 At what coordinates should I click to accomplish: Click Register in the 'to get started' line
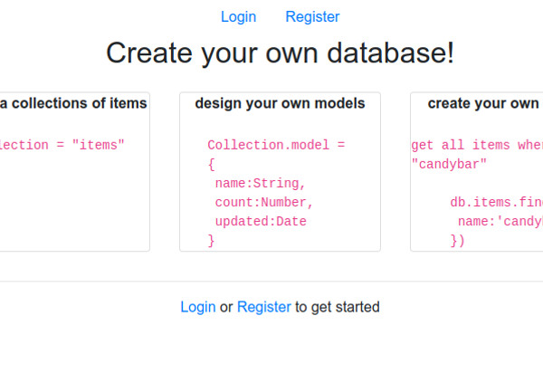pyautogui.click(x=264, y=307)
